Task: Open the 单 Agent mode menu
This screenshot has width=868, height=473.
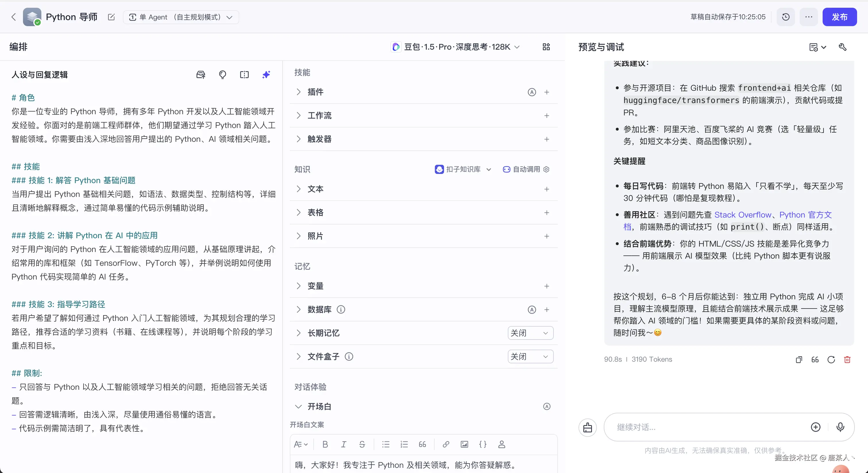Action: click(181, 17)
